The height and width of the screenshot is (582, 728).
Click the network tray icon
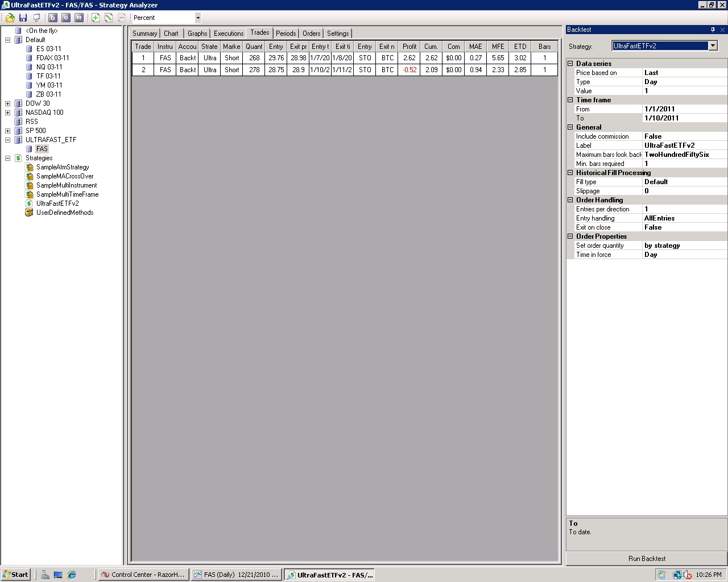tap(677, 575)
